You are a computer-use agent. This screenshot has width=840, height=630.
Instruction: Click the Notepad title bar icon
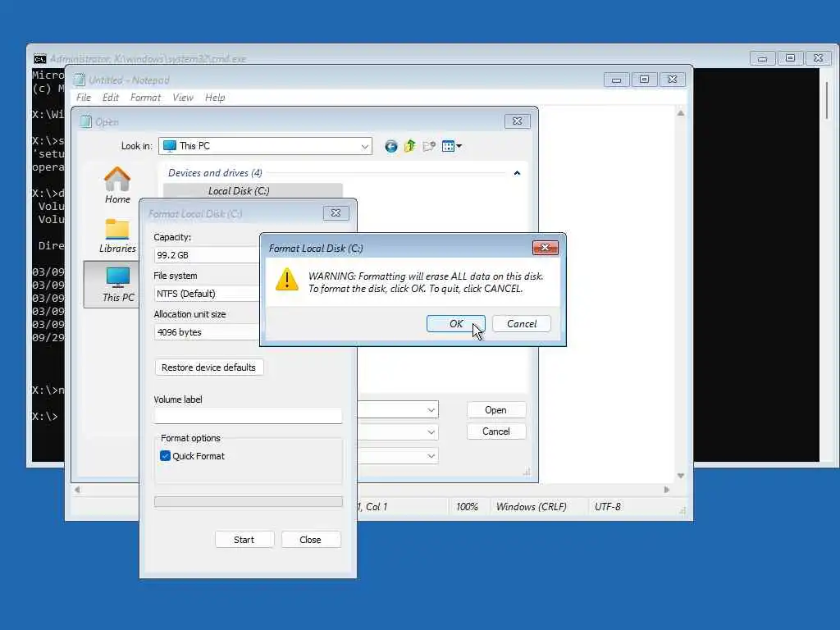click(80, 80)
